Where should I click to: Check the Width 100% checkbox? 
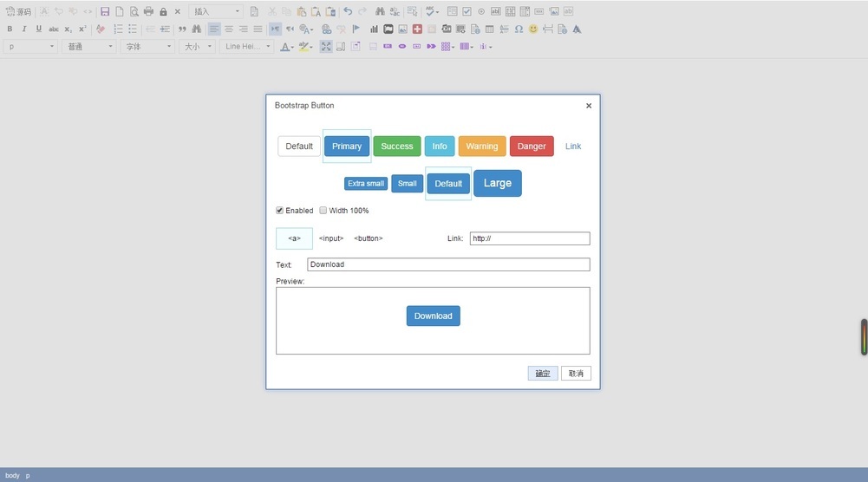pyautogui.click(x=323, y=211)
